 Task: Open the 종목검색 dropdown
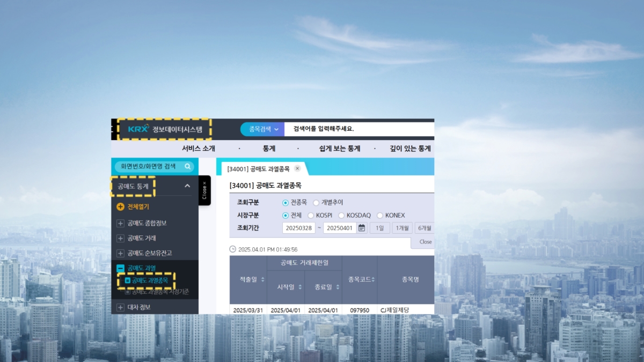coord(262,129)
